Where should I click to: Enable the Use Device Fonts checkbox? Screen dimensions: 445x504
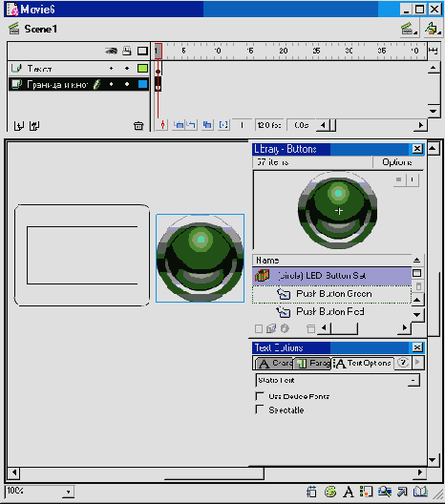point(260,396)
